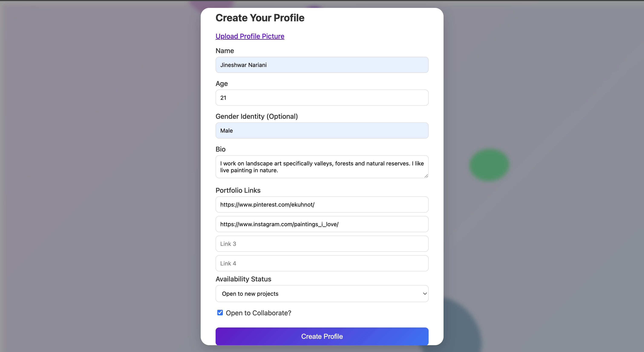
Task: Click the Portfolio Links label
Action: coord(238,190)
